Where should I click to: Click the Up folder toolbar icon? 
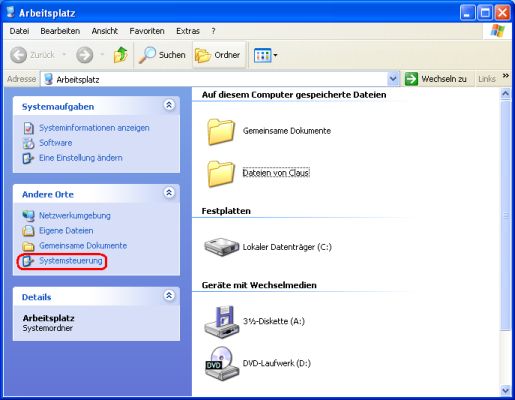coord(120,55)
